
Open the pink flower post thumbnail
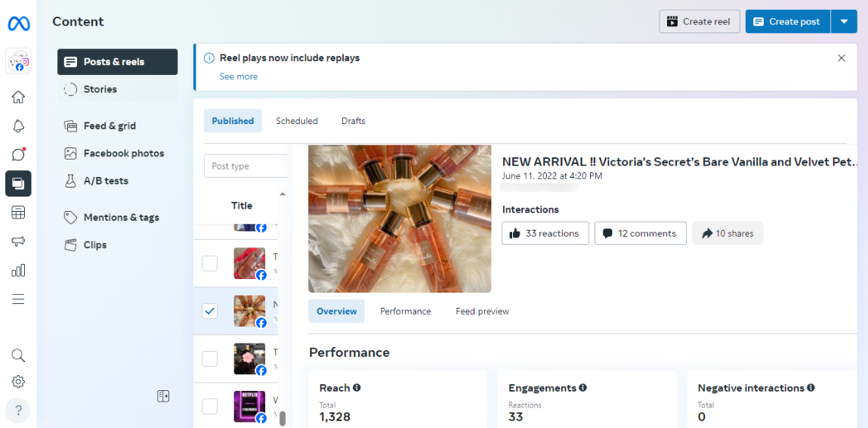[x=249, y=358]
